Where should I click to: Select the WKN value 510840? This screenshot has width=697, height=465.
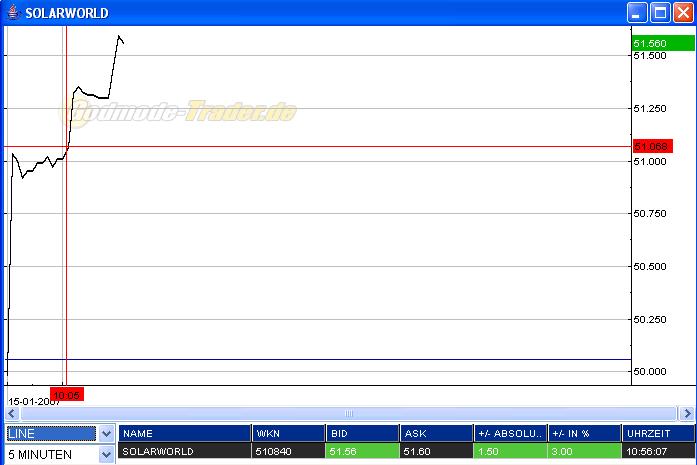click(x=288, y=451)
